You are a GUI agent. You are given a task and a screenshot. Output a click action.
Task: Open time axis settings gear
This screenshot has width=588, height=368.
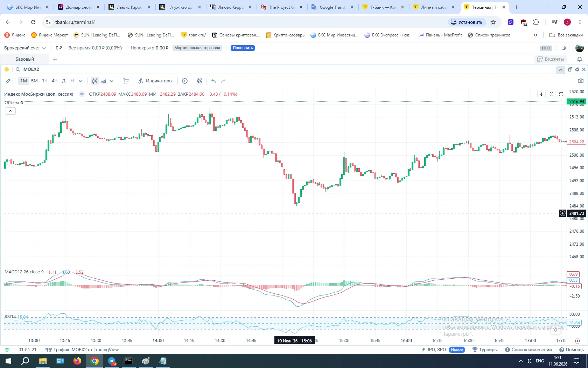577,341
